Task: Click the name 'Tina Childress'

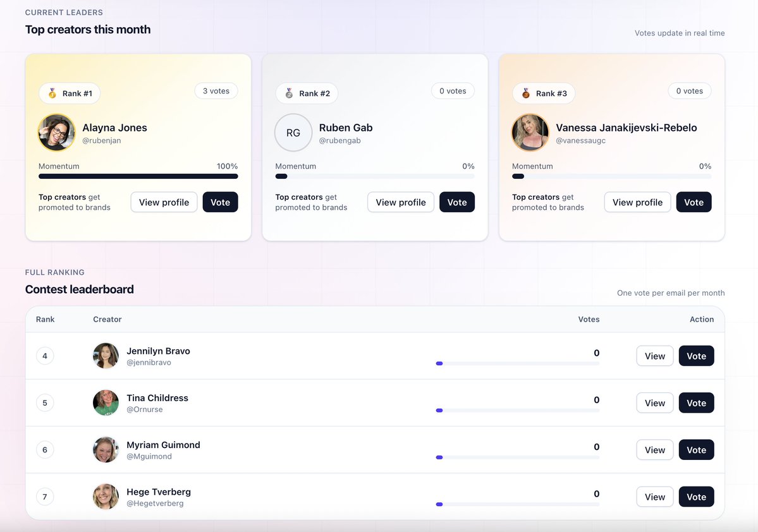Action: click(157, 397)
